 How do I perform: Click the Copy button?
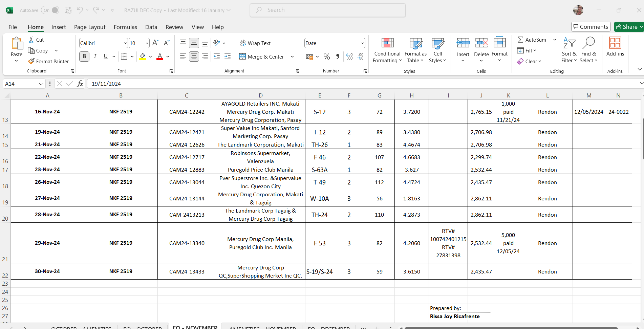(x=38, y=50)
